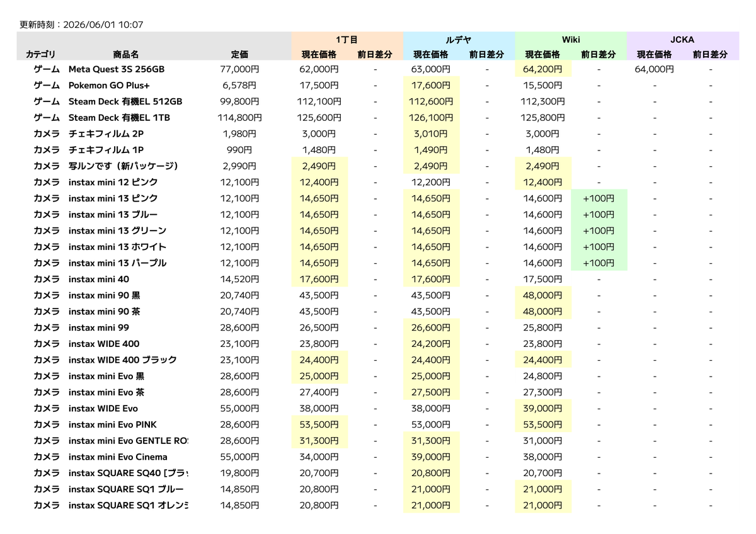Click the highlighted 39,000円 Wiki price cell

tap(543, 408)
